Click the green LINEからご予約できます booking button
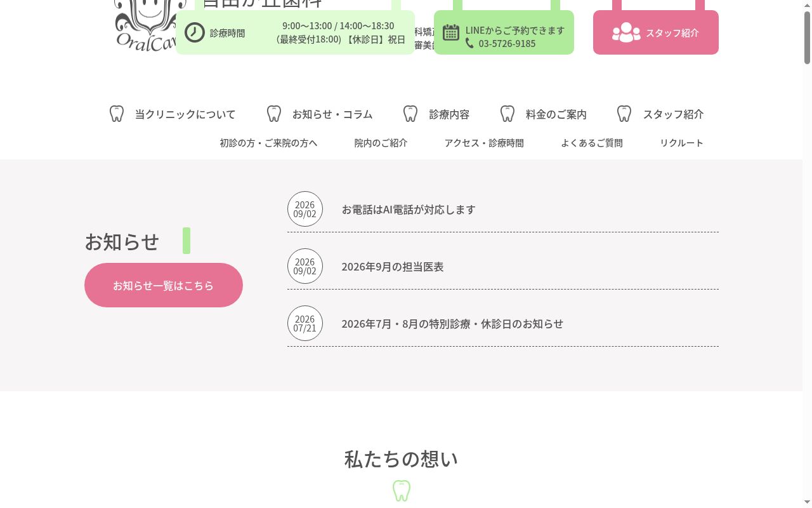 point(504,32)
